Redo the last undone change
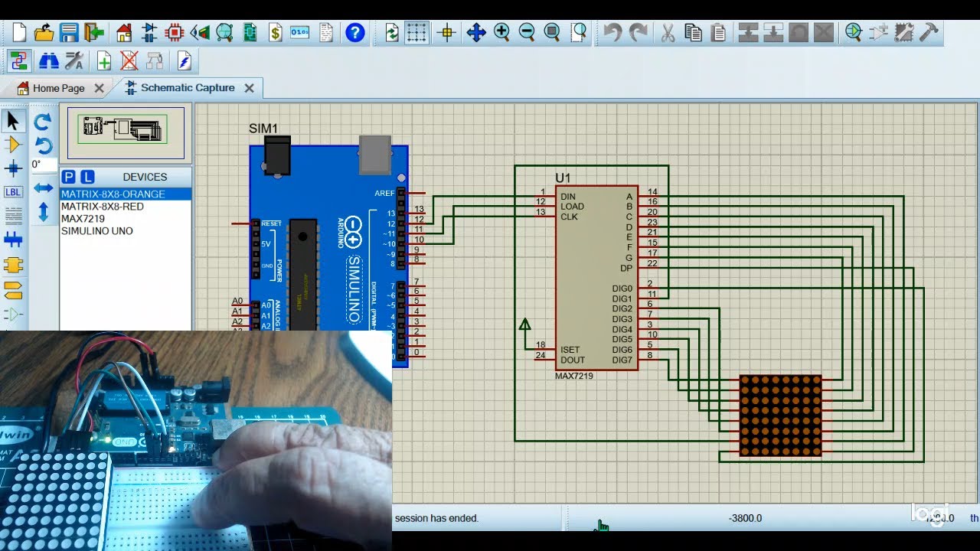Image resolution: width=980 pixels, height=551 pixels. (x=637, y=33)
